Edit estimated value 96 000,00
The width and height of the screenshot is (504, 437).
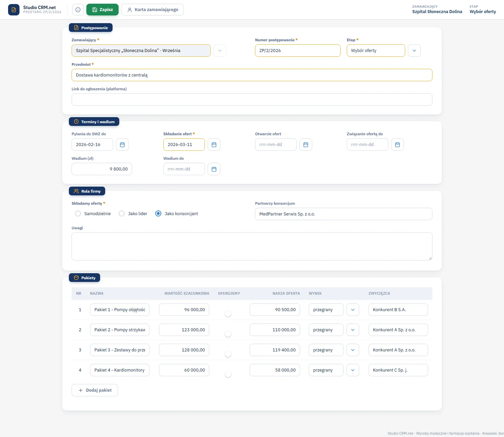click(184, 310)
